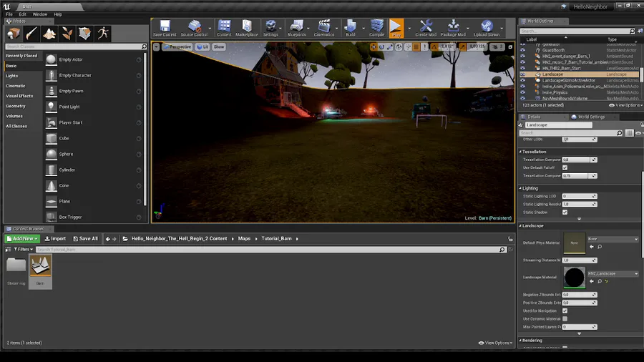Collapse the Lighting section
644x362 pixels.
(x=520, y=188)
